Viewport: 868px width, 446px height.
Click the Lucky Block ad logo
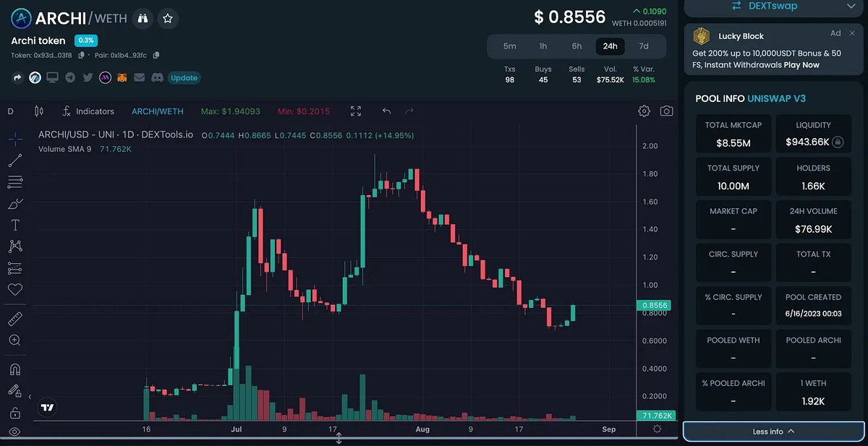pyautogui.click(x=701, y=35)
